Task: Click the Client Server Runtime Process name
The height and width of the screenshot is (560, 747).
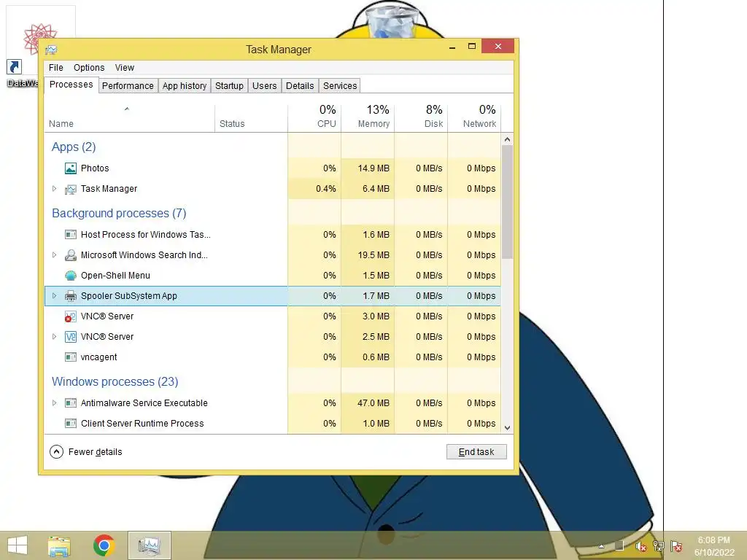Action: click(142, 424)
